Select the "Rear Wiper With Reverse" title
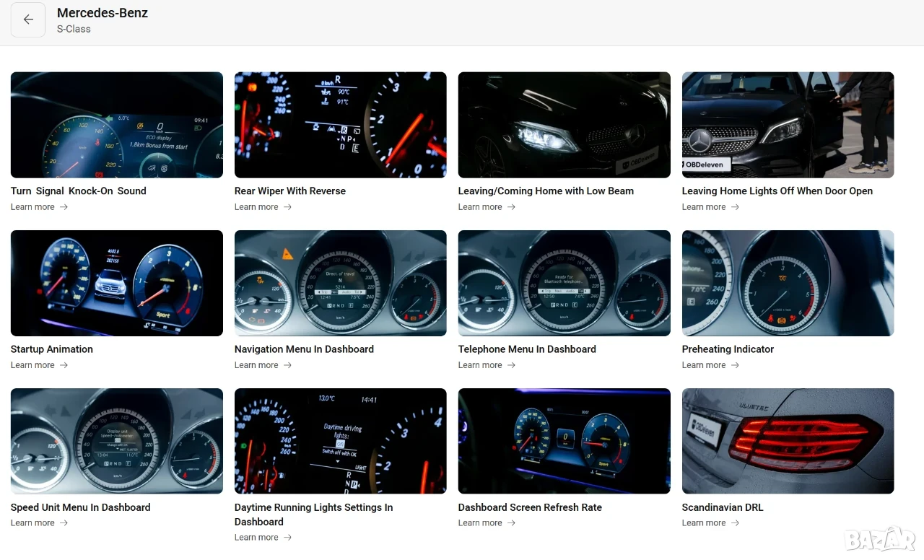 click(290, 191)
